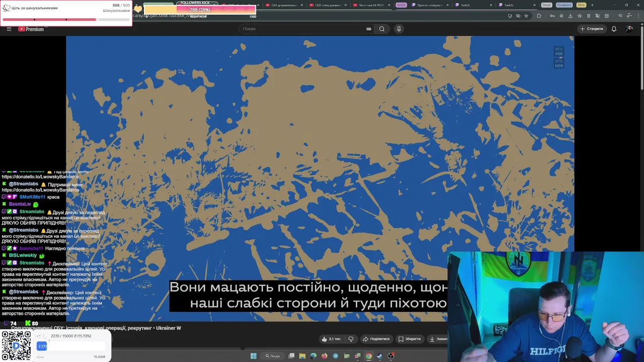Bookmark this page with star icon
This screenshot has height=362, width=644.
pyautogui.click(x=526, y=16)
